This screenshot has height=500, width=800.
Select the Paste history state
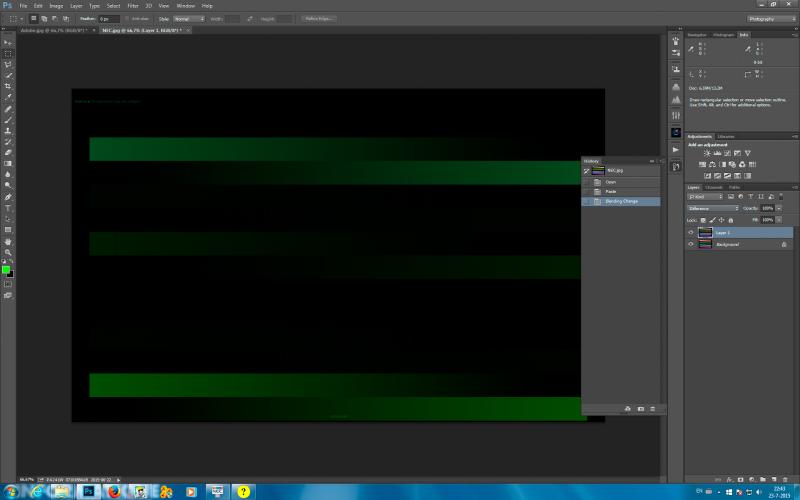point(621,192)
